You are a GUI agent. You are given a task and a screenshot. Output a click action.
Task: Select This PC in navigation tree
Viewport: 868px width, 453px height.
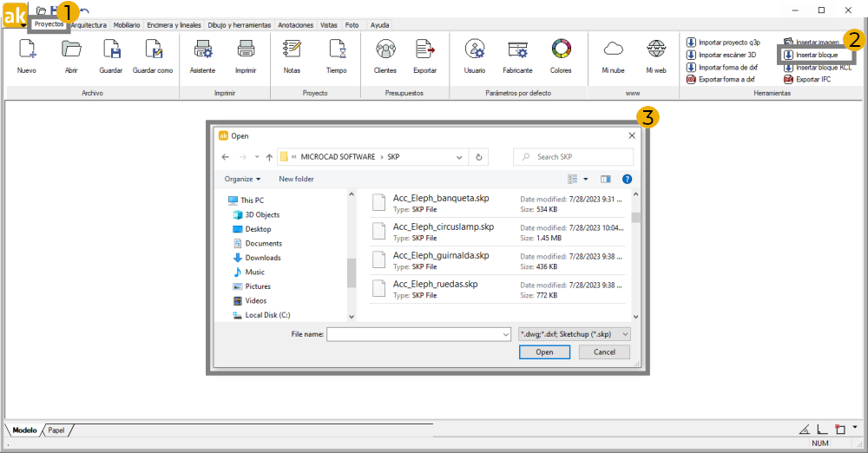coord(247,200)
